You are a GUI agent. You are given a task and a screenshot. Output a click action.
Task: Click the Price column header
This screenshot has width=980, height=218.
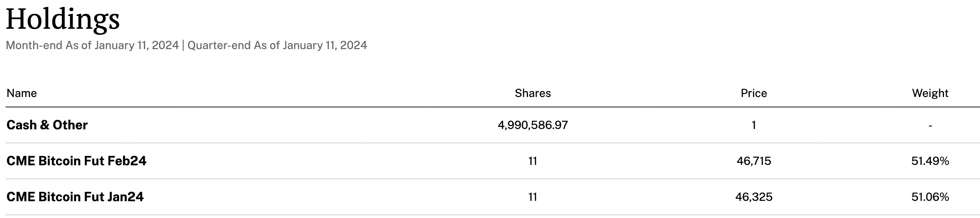point(754,93)
